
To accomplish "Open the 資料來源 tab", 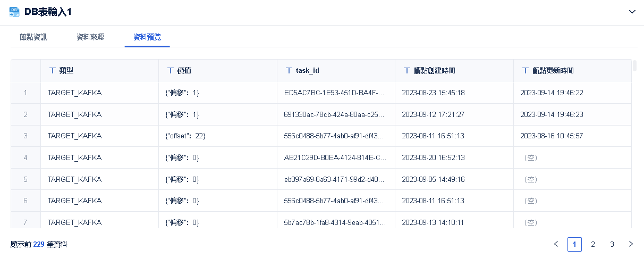I will (90, 37).
